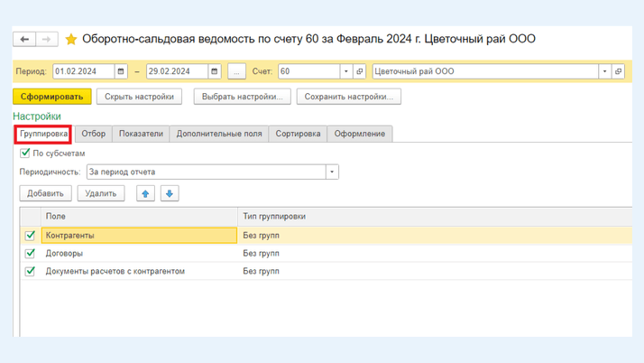
Task: Click Без групп in Контрагенты row
Action: 262,236
